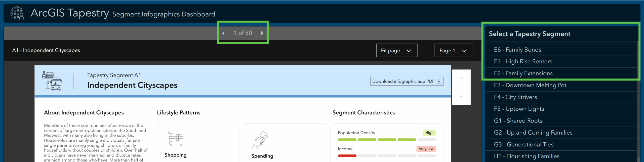Pick the G1 - Shared Roots segment

[x=518, y=121]
